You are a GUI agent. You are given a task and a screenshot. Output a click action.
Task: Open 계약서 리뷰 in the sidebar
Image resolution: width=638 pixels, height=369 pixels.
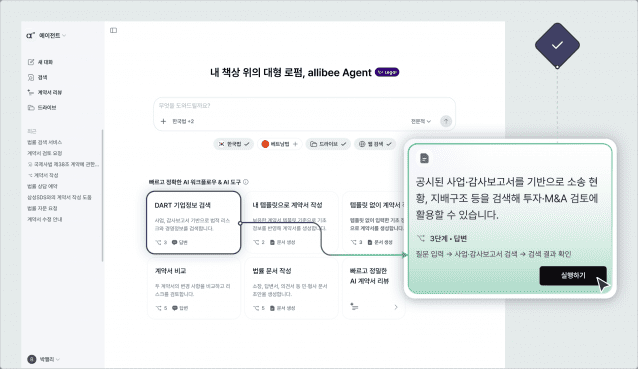pyautogui.click(x=45, y=92)
